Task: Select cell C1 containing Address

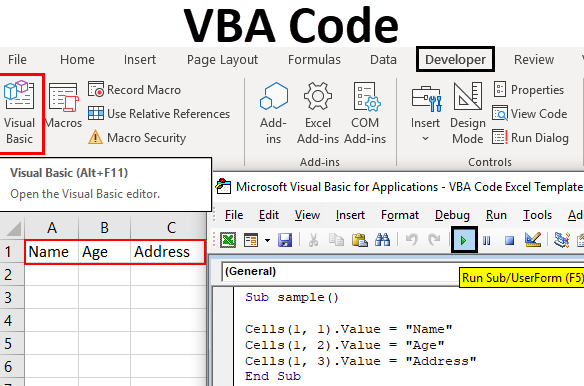Action: (168, 252)
